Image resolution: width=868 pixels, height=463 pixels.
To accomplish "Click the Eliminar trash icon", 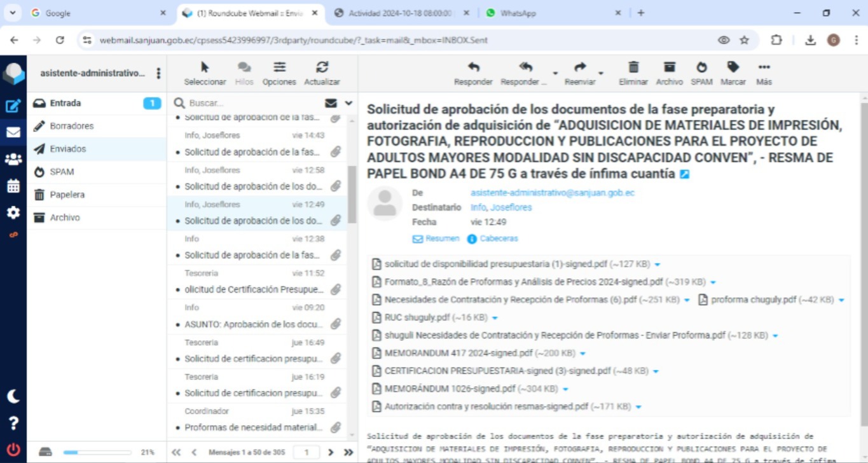I will coord(633,68).
